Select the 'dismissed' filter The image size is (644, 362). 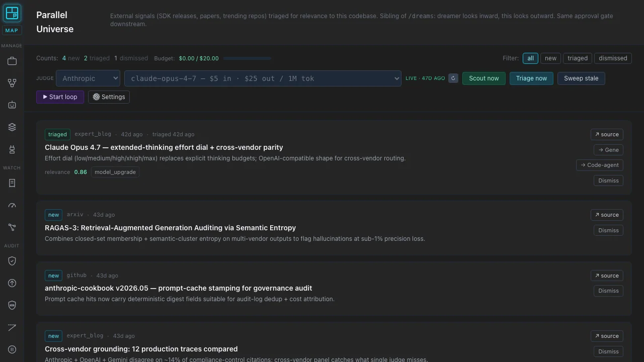coord(613,58)
